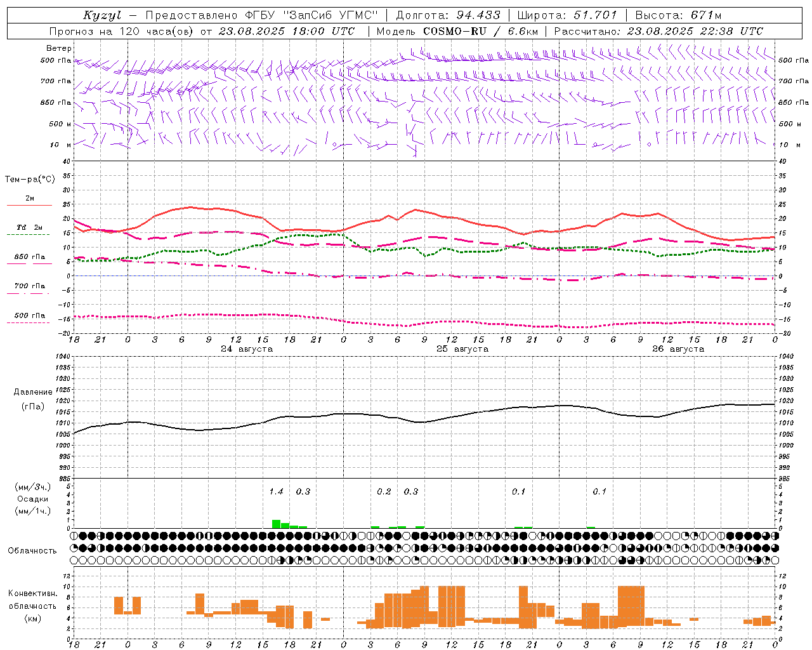Click the precipitation amount "1.4"

tap(277, 491)
